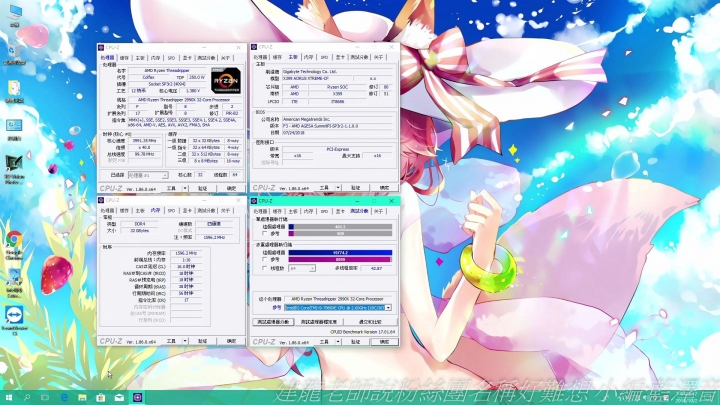Launch Microsoft Edge from the taskbar

[x=64, y=397]
